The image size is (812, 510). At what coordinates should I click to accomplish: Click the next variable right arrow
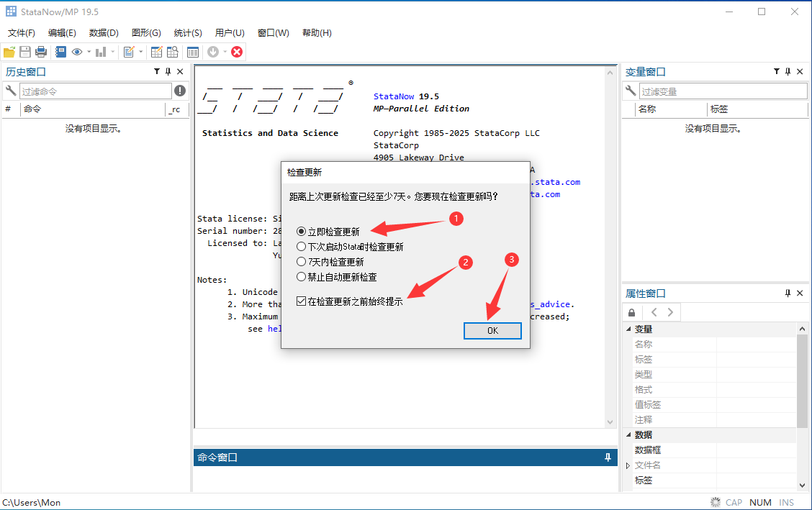[671, 312]
